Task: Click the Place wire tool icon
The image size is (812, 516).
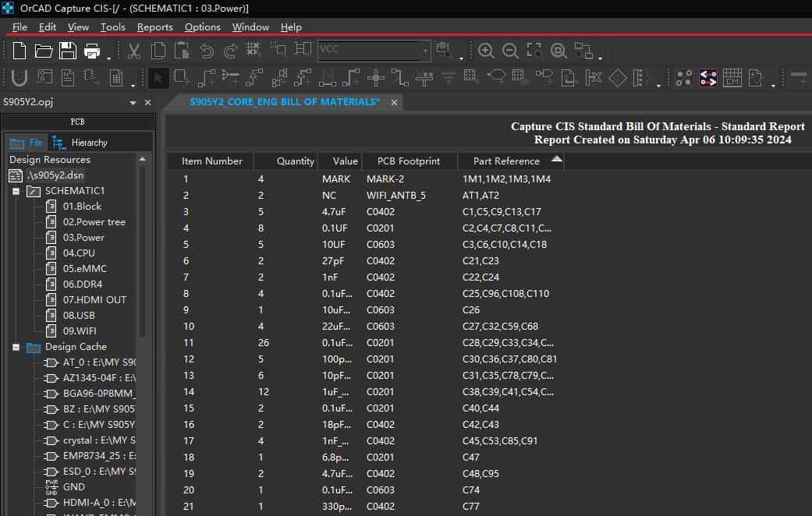Action: pos(207,78)
